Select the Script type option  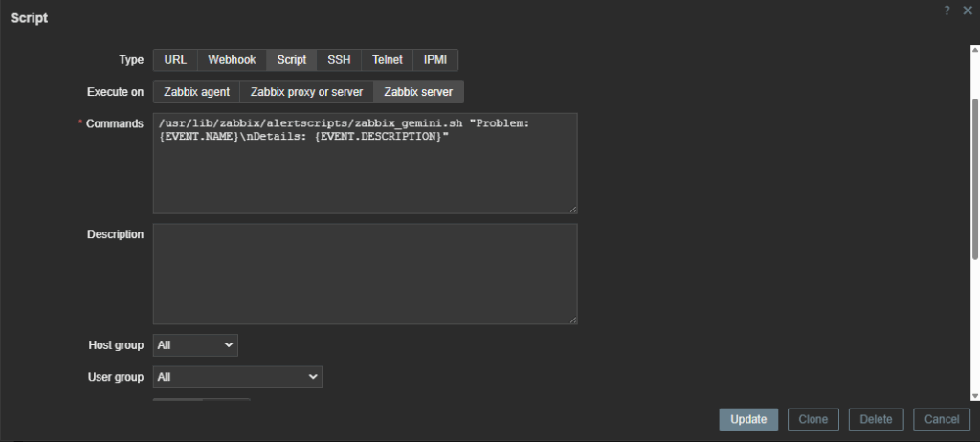point(292,59)
